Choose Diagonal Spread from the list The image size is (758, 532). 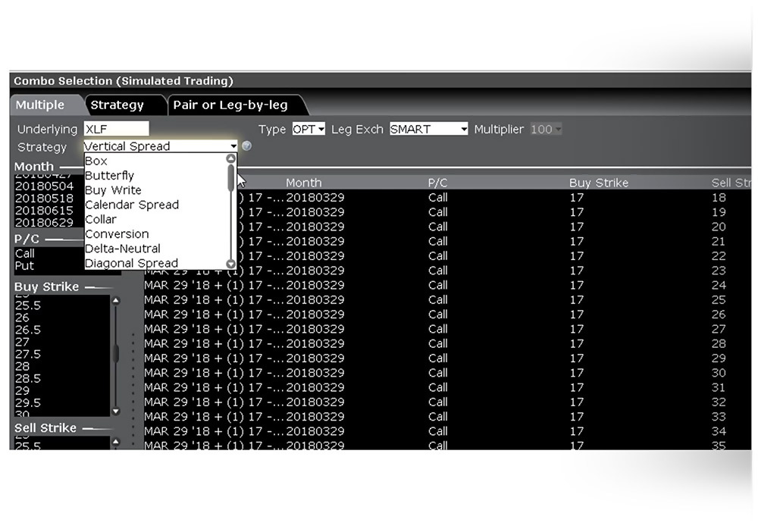click(x=131, y=263)
